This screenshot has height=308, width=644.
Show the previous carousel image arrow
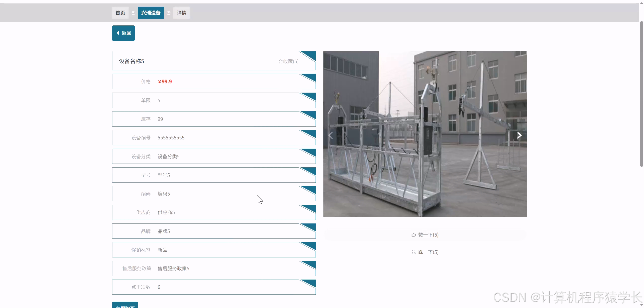coord(331,135)
